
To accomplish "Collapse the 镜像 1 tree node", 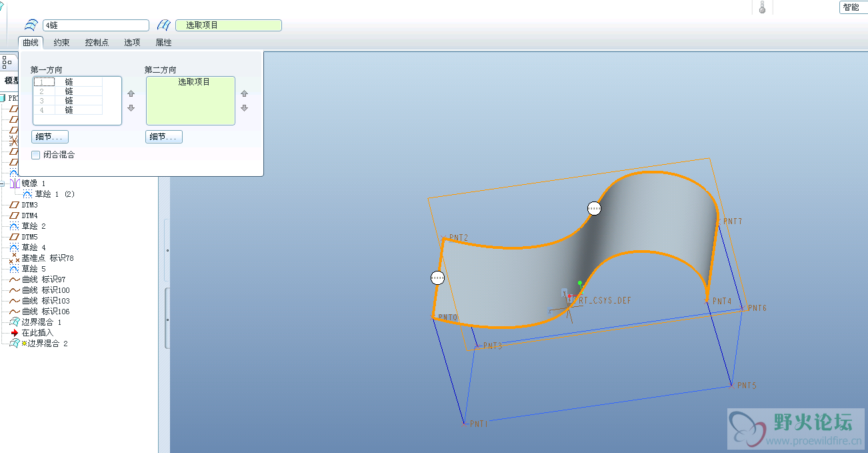I will pyautogui.click(x=3, y=183).
